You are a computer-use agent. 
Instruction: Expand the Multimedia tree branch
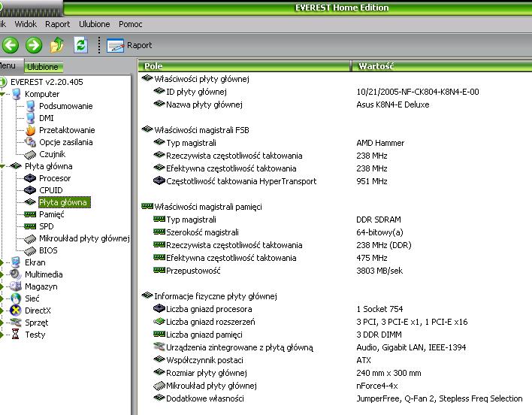click(2, 274)
